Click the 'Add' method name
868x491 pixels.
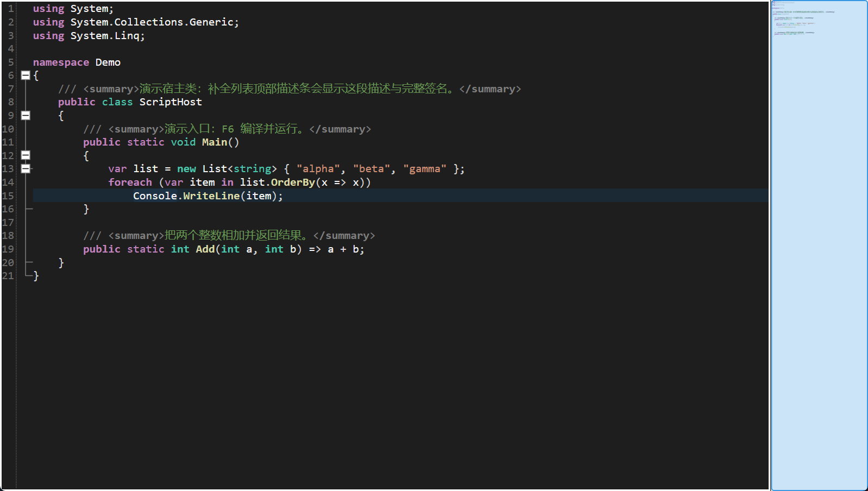point(205,249)
